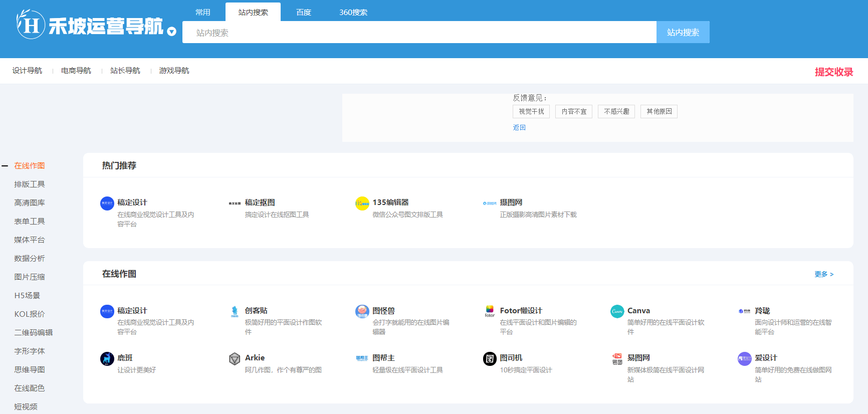The width and height of the screenshot is (868, 414).
Task: Select 短视频 in the sidebar
Action: pos(26,406)
